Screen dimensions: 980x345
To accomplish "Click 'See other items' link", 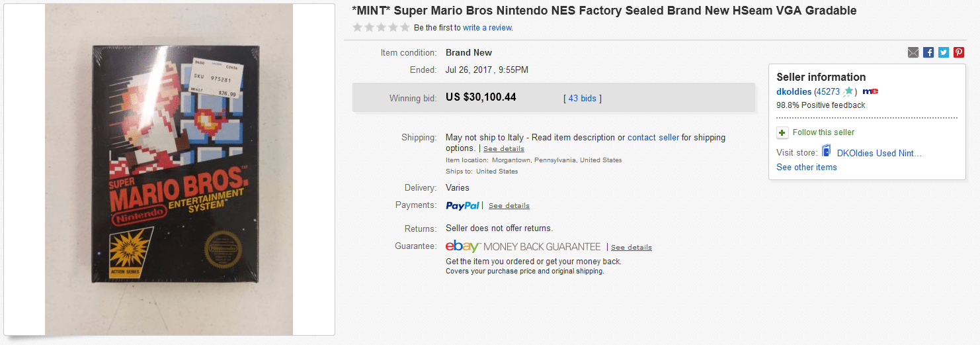I will click(806, 168).
